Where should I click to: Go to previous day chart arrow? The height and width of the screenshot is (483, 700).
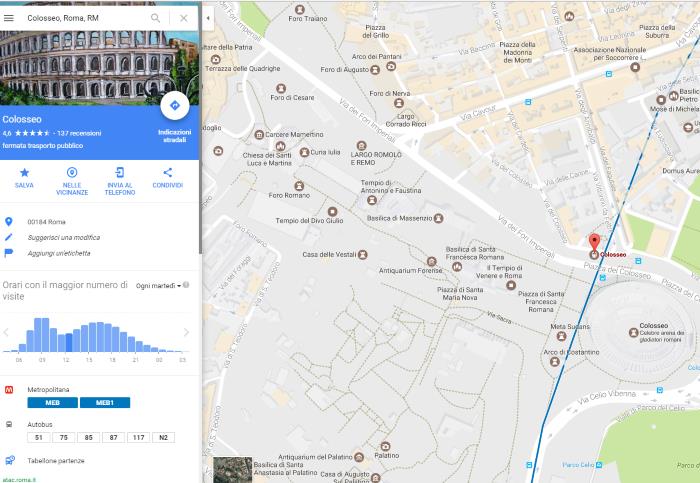click(6, 332)
